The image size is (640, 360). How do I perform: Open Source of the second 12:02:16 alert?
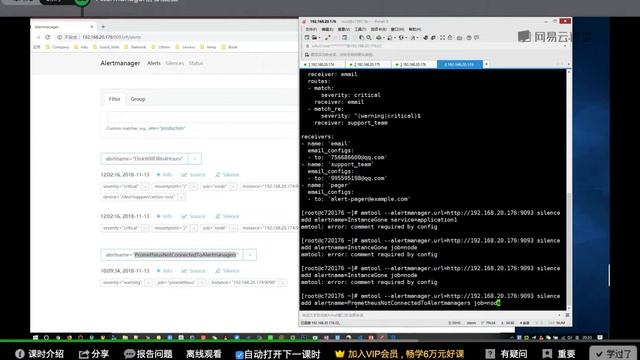click(x=193, y=216)
